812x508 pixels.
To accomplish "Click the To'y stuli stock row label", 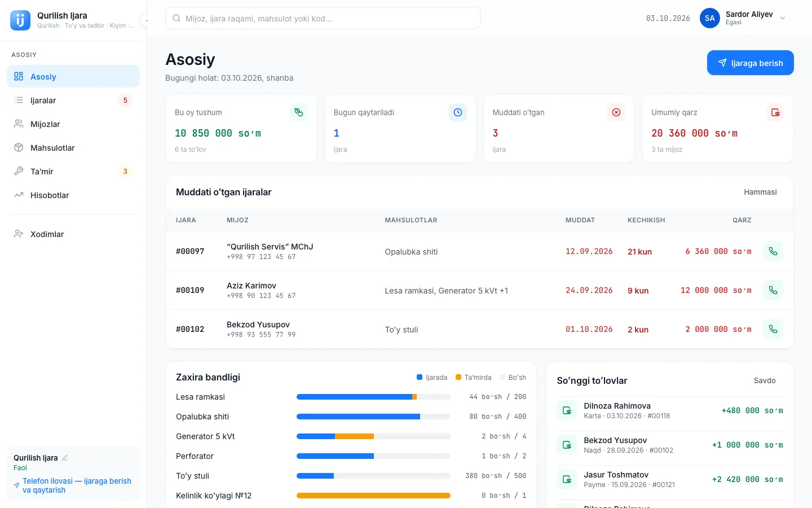I will coord(192,476).
